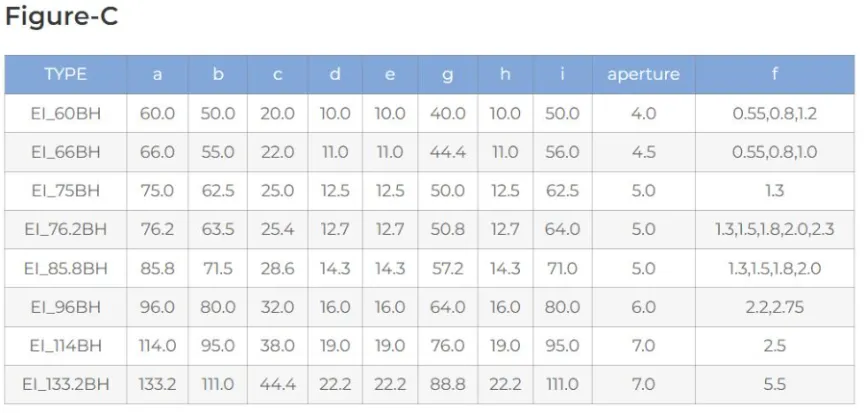
Task: Click the EI_133.2BH type cell
Action: [x=66, y=384]
